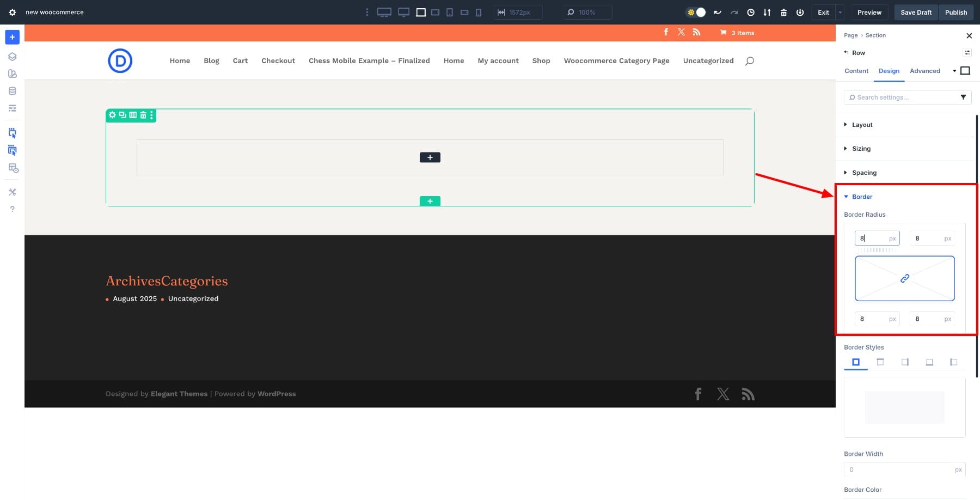Select the top border style option

click(880, 362)
